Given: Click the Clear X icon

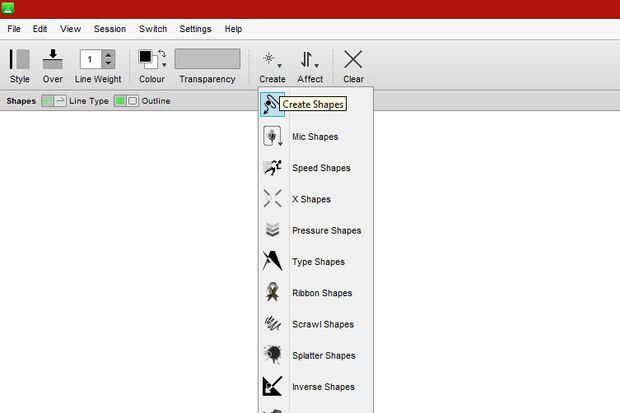Looking at the screenshot, I should coord(353,59).
